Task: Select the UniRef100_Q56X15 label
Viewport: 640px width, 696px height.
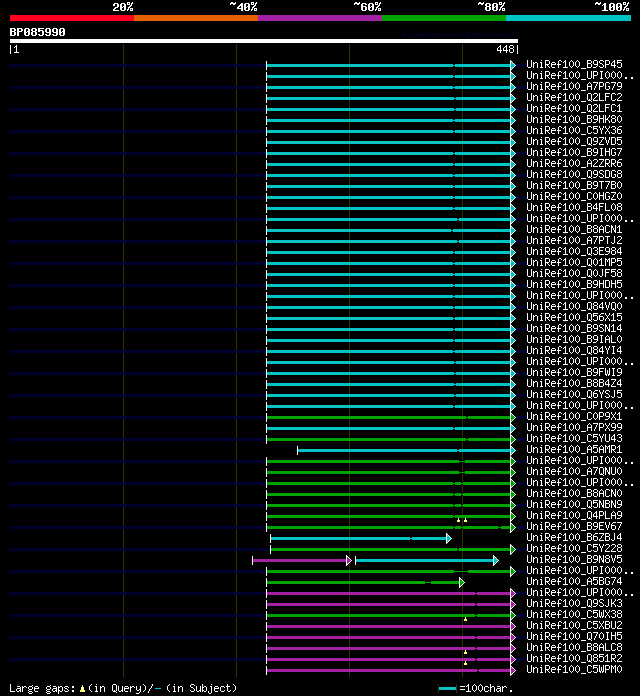Action: pos(574,317)
